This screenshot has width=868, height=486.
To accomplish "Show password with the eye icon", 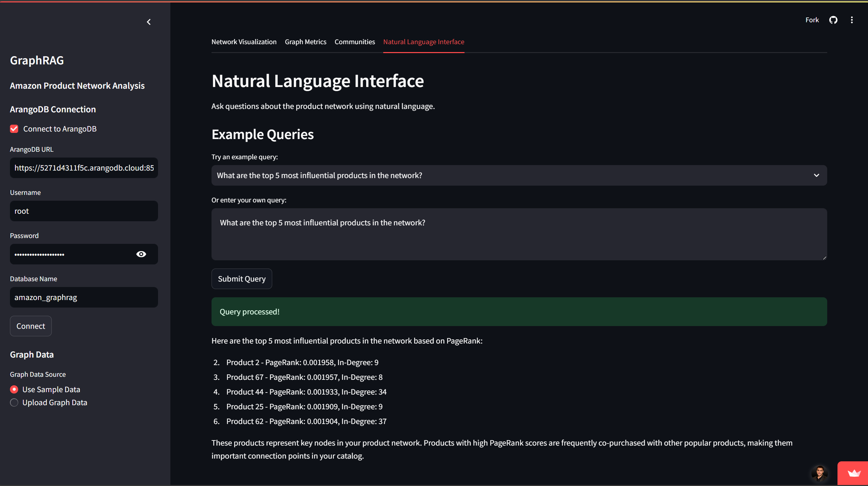I will [141, 254].
